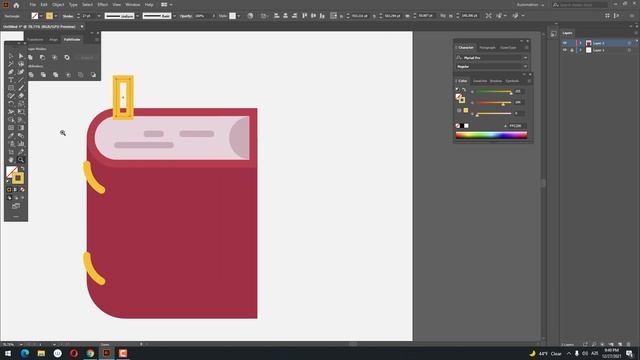Select the Direct Selection tool
Image resolution: width=640 pixels, height=360 pixels.
[x=21, y=56]
